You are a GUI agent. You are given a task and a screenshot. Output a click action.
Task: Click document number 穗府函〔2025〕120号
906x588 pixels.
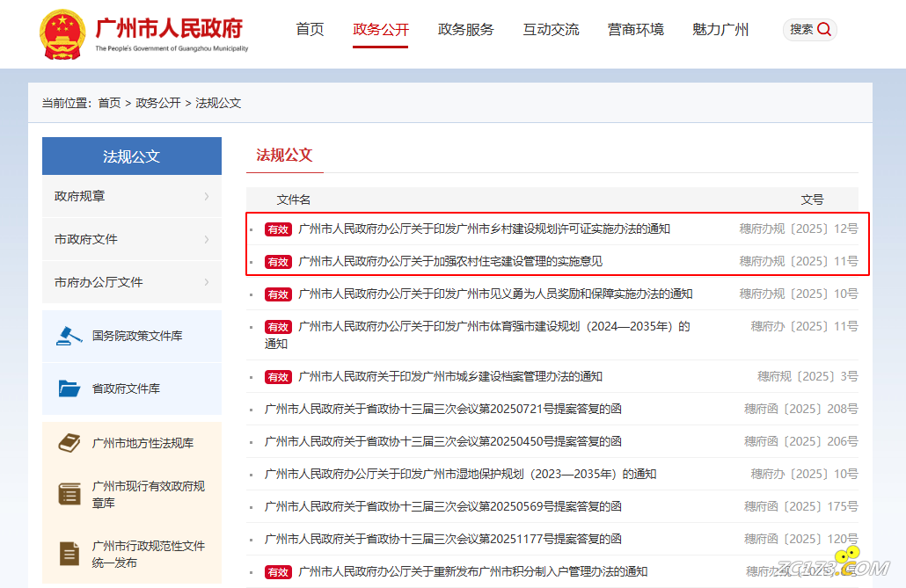pyautogui.click(x=800, y=540)
